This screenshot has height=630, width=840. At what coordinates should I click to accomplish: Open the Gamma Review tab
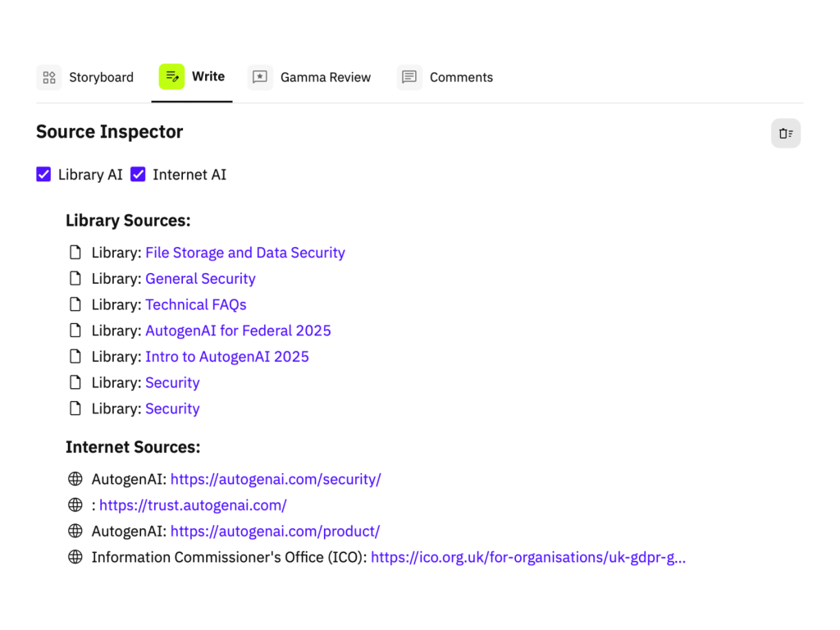tap(325, 77)
